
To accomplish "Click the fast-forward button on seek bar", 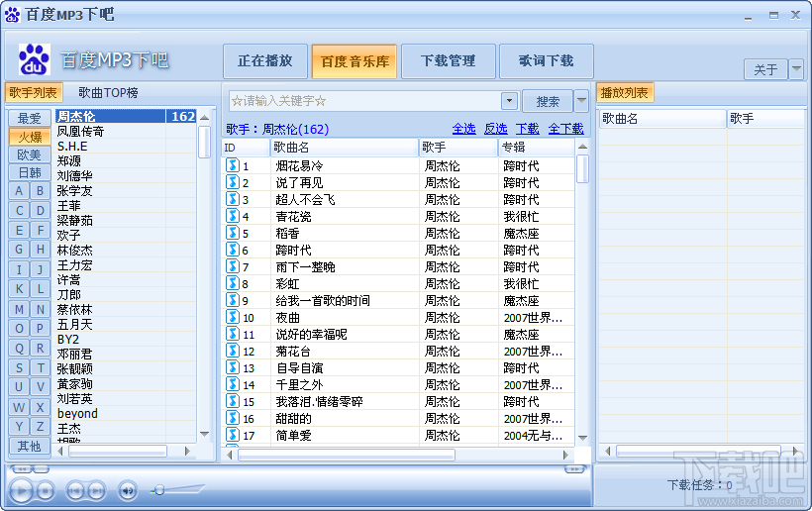I will tap(573, 469).
